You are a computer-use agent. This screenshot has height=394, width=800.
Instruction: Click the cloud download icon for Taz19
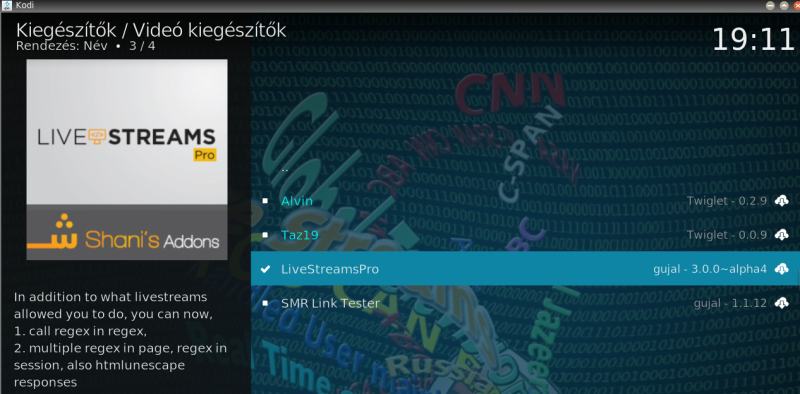click(x=781, y=235)
